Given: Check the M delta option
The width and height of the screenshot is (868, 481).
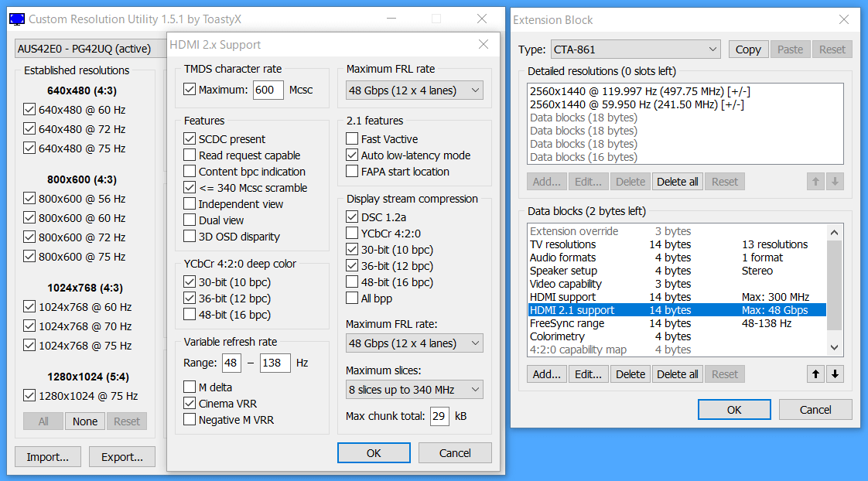Looking at the screenshot, I should tap(190, 387).
